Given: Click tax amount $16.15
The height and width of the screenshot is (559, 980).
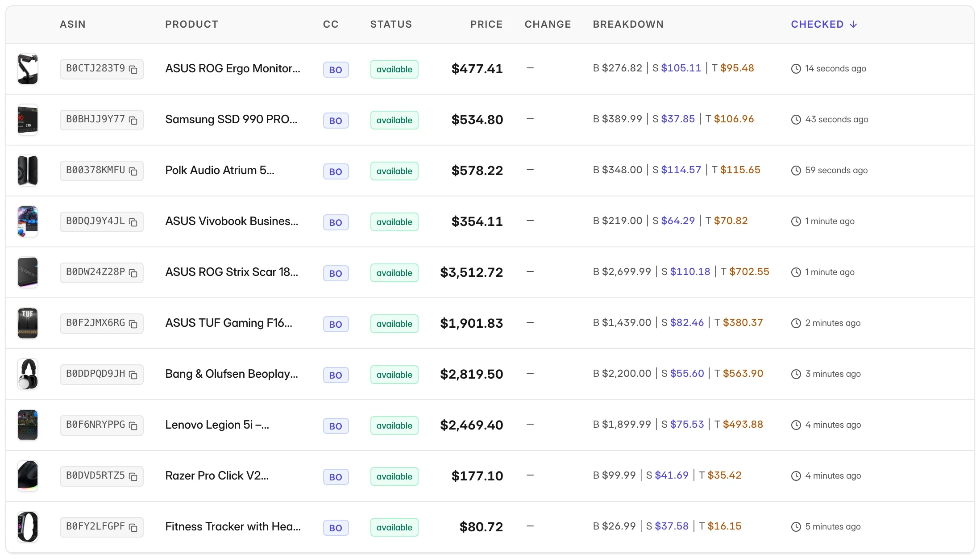Looking at the screenshot, I should 724,526.
